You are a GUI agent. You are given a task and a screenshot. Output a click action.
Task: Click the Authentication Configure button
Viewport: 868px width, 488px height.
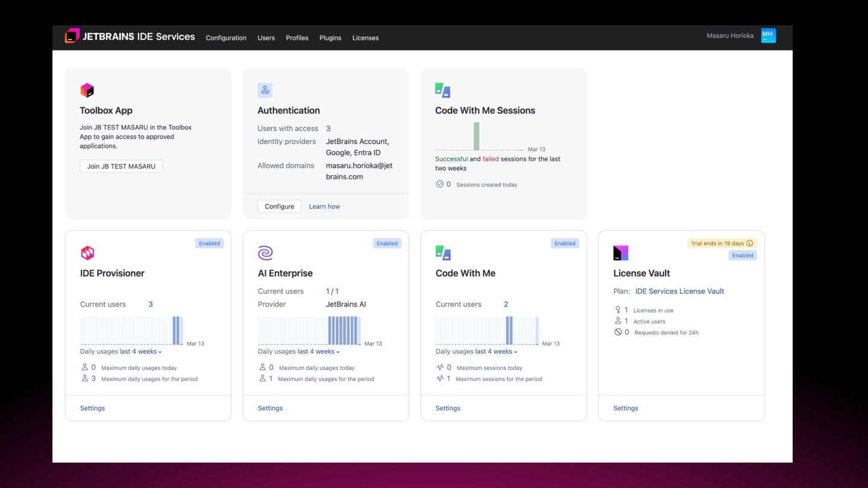tap(280, 207)
